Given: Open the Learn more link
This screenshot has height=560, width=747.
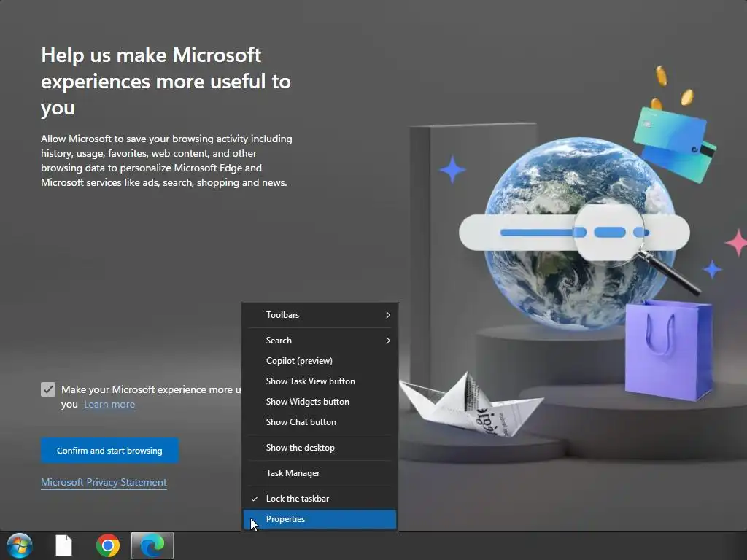Looking at the screenshot, I should click(x=109, y=404).
